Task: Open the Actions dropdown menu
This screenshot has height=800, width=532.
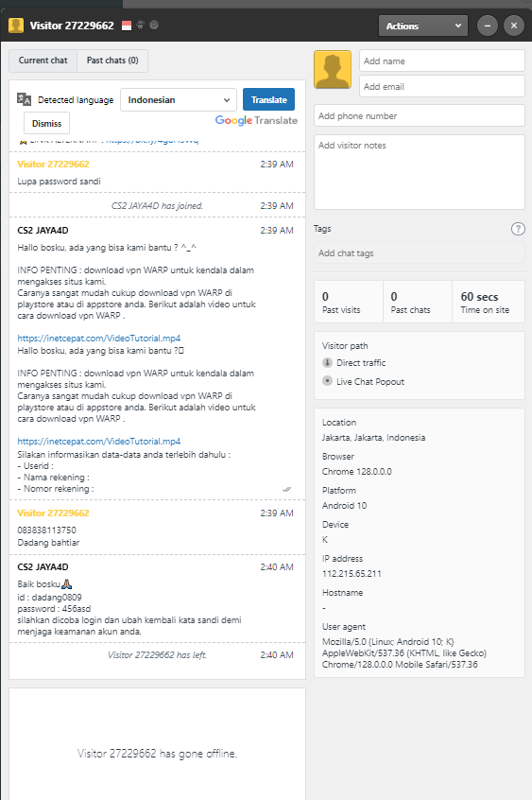Action: coord(423,26)
